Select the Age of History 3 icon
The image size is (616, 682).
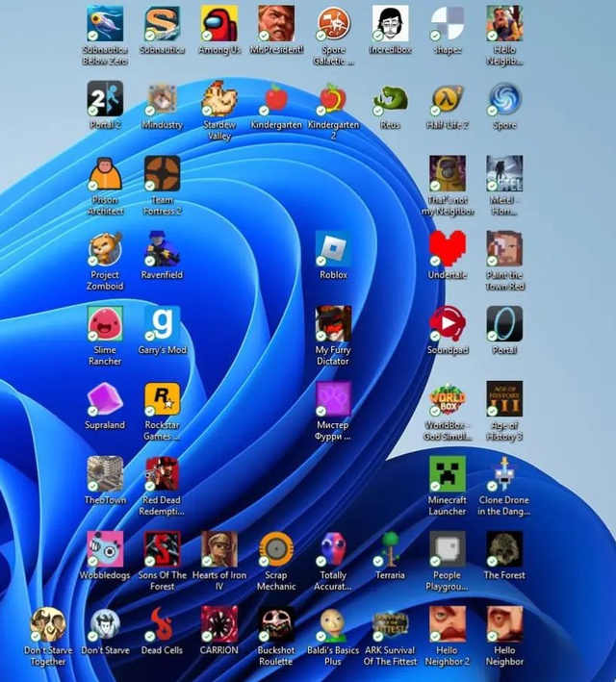[504, 399]
